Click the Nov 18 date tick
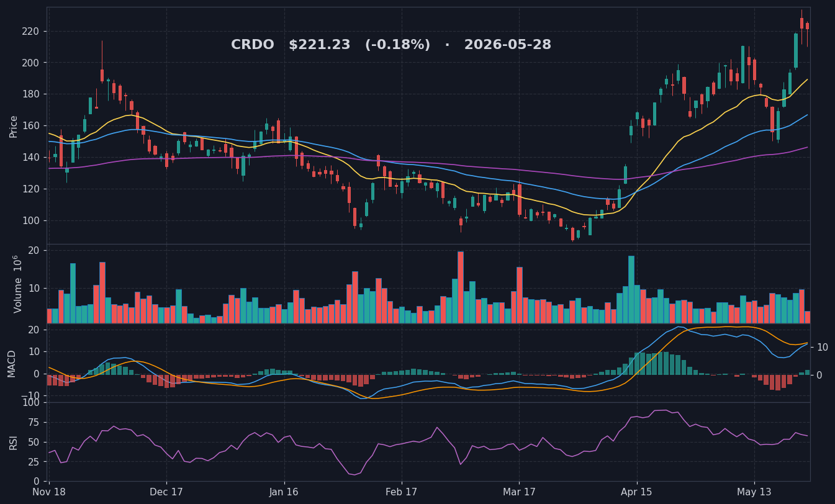Image resolution: width=835 pixels, height=504 pixels. (49, 492)
